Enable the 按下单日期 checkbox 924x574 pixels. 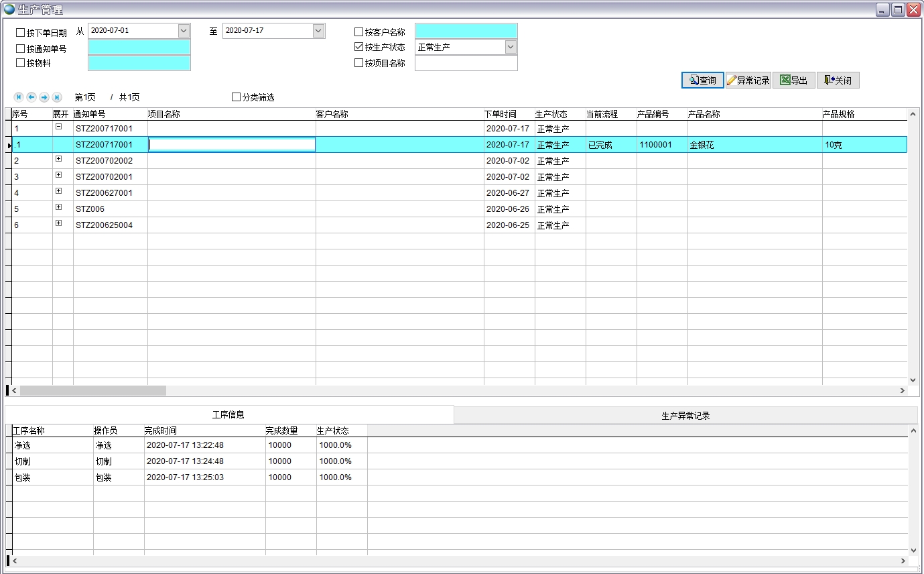pos(21,33)
